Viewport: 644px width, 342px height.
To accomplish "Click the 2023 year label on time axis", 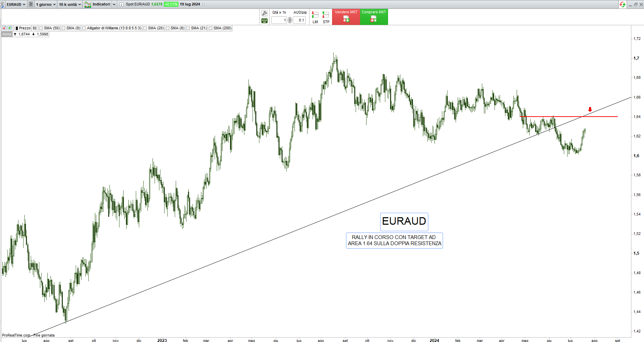I will pos(162,340).
